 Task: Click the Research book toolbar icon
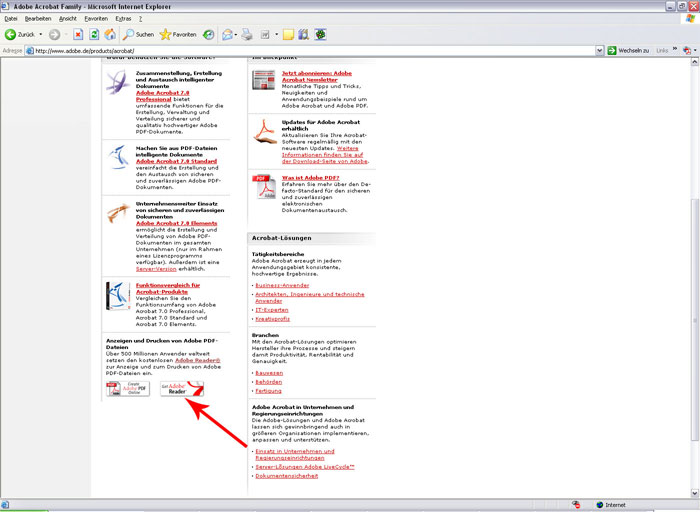[x=304, y=34]
